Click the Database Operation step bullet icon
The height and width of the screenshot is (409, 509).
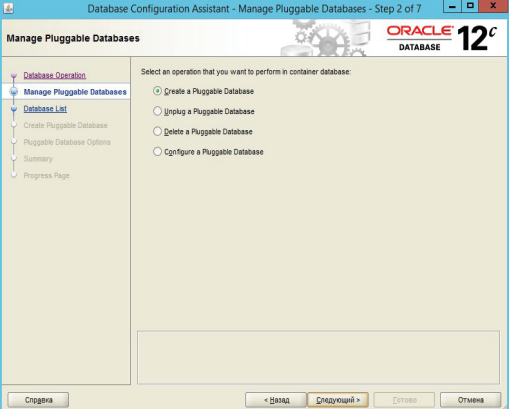[x=14, y=76]
